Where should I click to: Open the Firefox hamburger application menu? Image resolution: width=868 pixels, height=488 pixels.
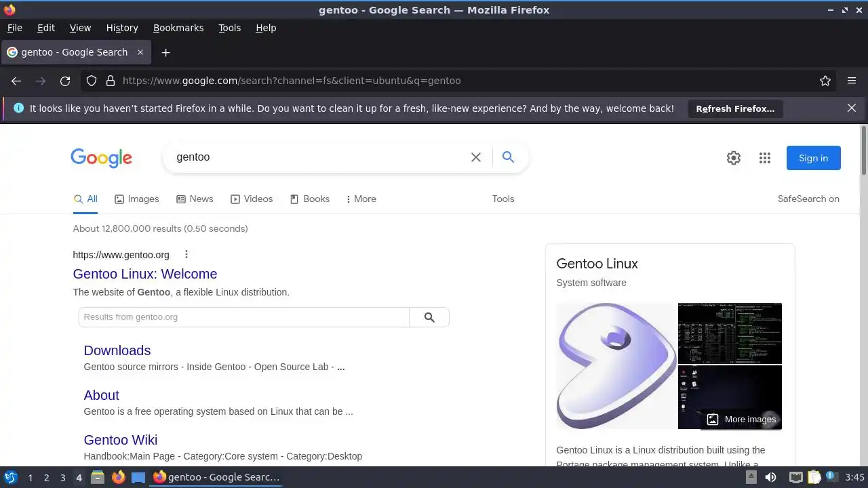coord(852,81)
